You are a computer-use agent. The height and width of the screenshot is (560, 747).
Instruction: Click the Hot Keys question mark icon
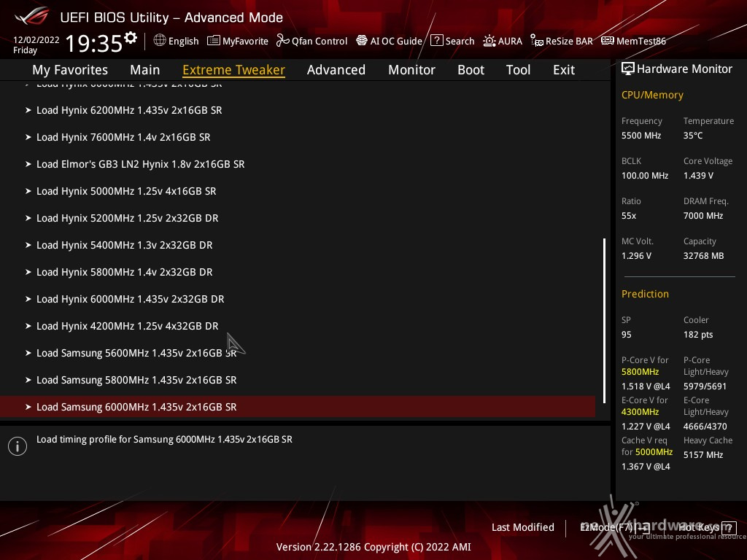[x=729, y=528]
